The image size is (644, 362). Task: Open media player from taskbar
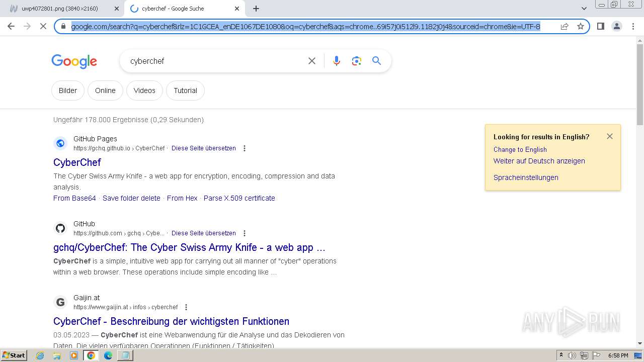[x=74, y=355]
